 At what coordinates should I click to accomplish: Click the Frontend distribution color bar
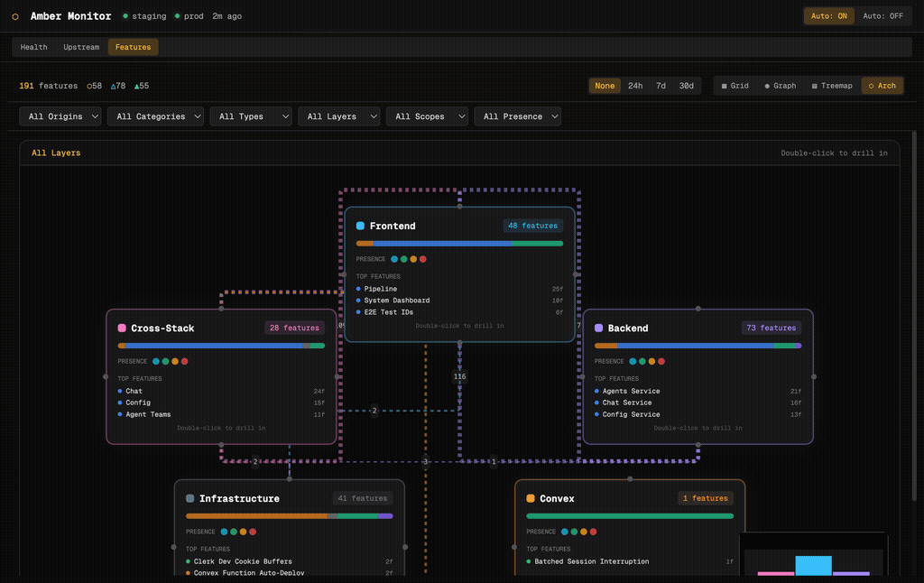tap(459, 244)
